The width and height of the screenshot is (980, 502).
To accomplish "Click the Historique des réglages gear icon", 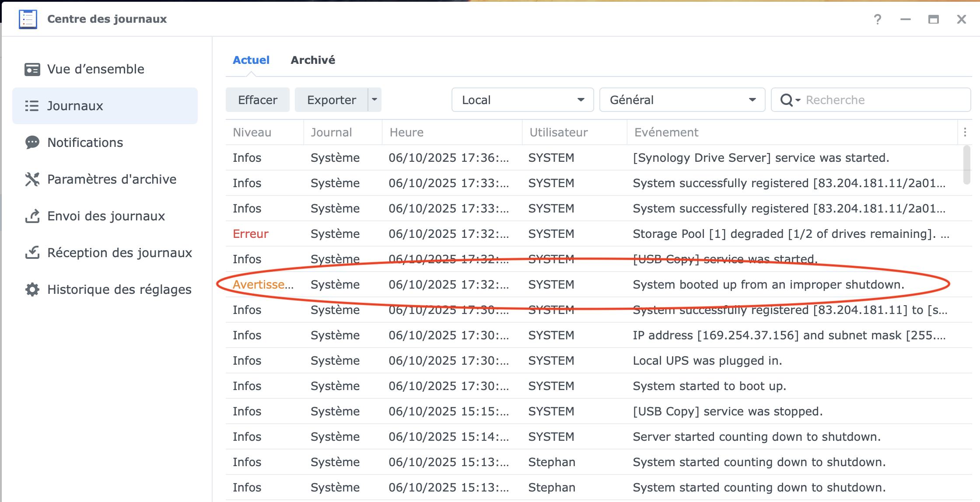I will (x=32, y=289).
